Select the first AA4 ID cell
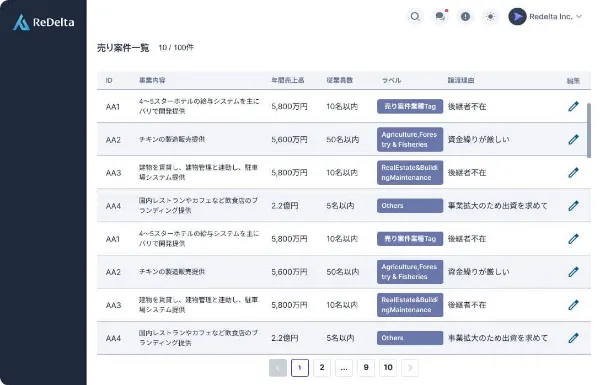The height and width of the screenshot is (385, 600). coord(113,206)
